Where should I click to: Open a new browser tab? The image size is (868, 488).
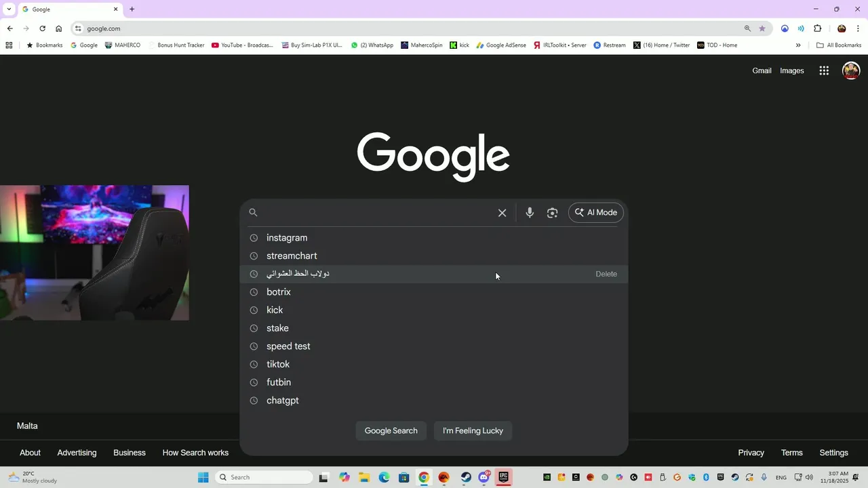pos(132,9)
